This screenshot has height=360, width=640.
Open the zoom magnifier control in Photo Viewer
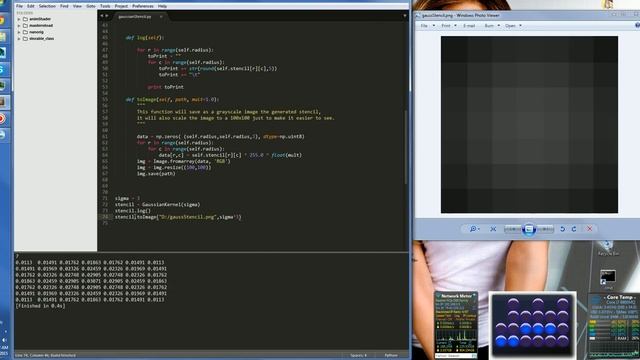coord(474,229)
